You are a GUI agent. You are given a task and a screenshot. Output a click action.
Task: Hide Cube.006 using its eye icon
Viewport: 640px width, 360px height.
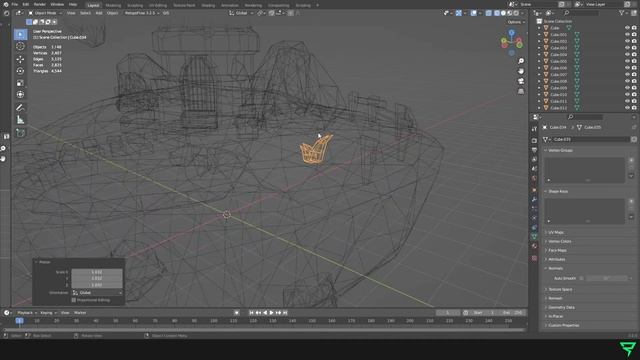pos(627,68)
